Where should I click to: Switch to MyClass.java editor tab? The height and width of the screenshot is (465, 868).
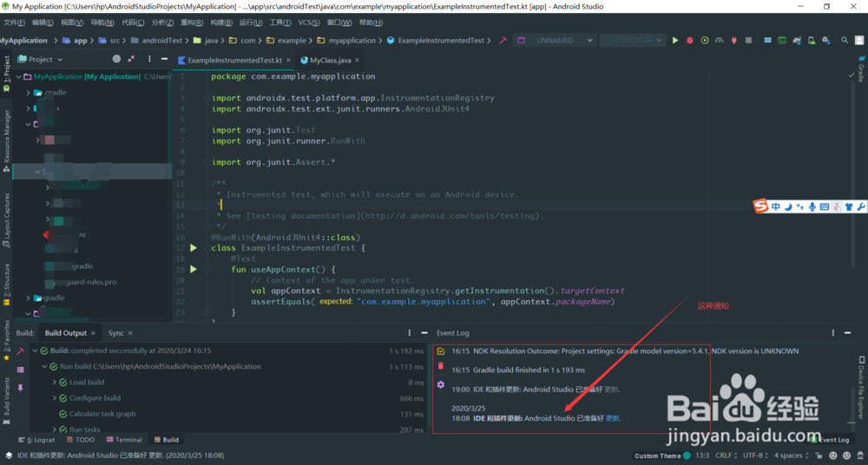point(330,61)
